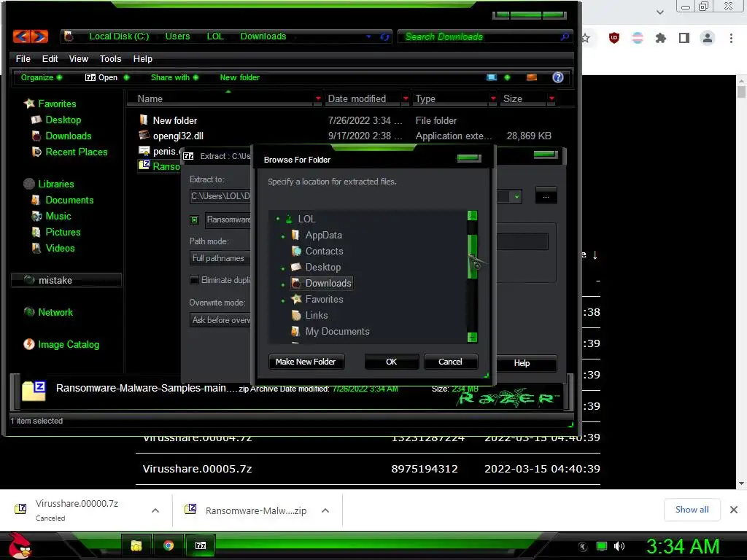Refresh the Downloads folder view
Viewport: 747px width, 560px height.
click(x=384, y=36)
